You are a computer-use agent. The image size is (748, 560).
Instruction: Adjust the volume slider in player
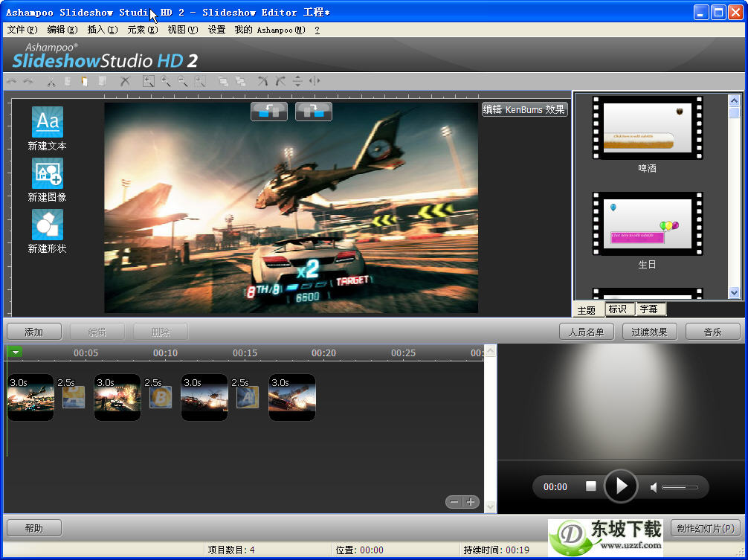coord(680,487)
